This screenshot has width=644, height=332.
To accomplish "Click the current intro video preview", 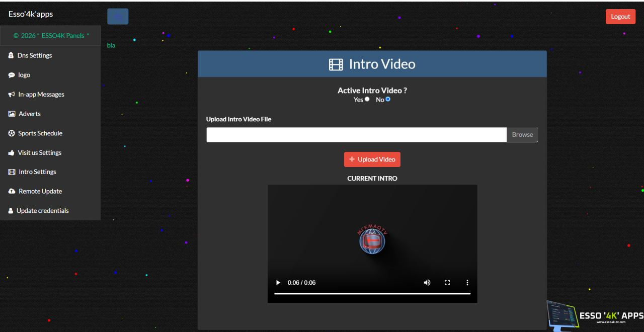I will pos(372,243).
